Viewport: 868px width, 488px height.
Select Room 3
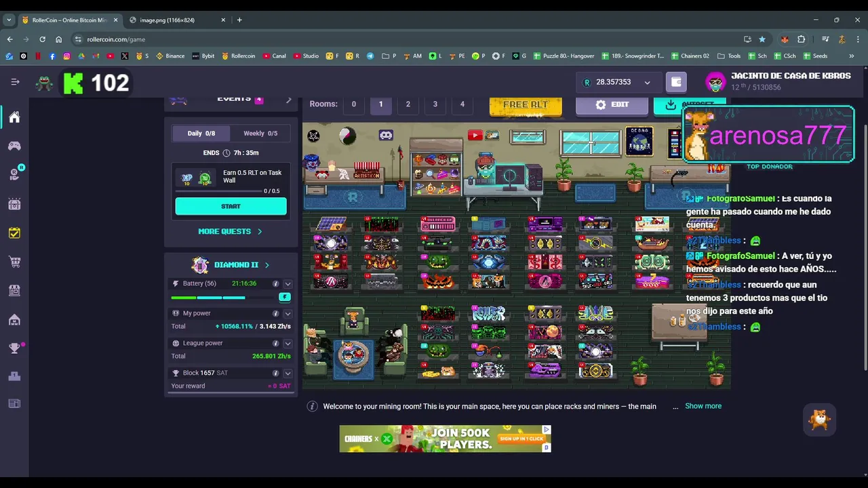point(435,104)
